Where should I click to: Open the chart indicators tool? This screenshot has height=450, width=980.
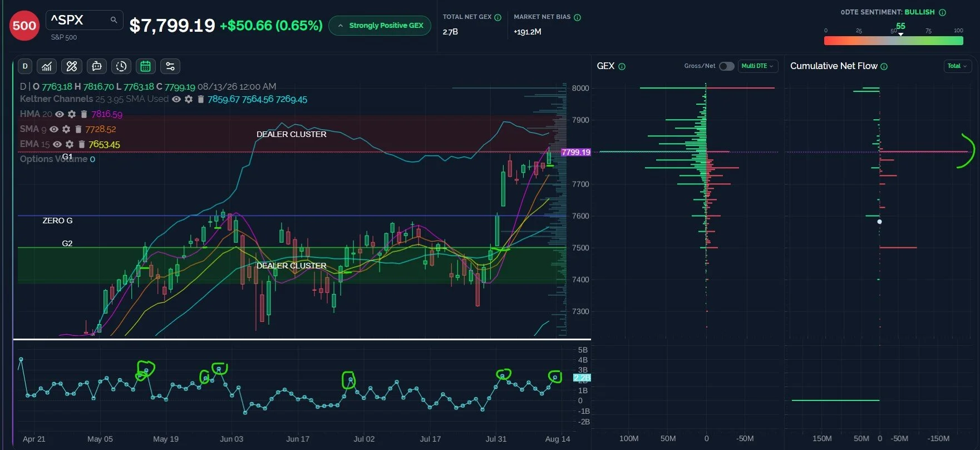47,66
